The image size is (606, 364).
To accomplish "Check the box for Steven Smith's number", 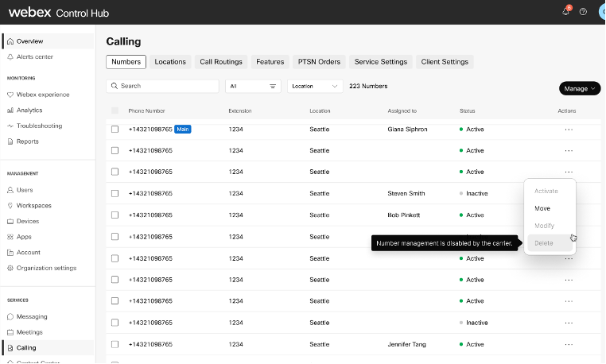I will pos(115,193).
